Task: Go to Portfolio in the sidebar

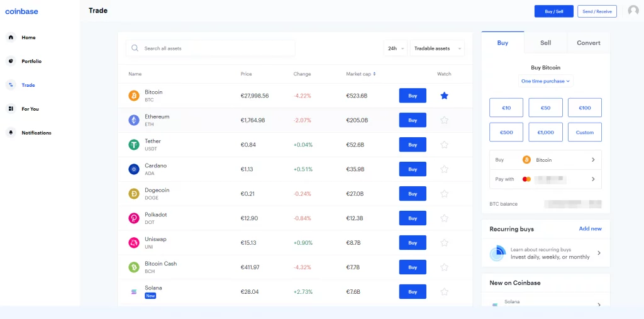Action: (x=31, y=61)
